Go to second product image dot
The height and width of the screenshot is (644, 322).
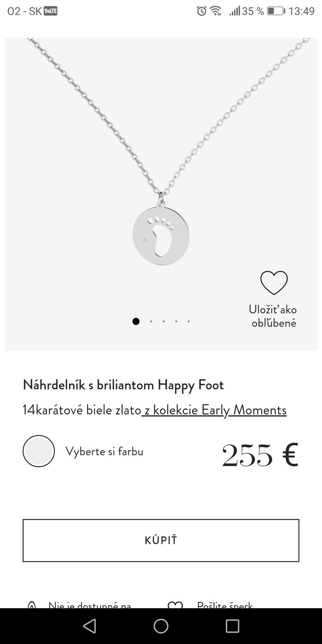click(151, 321)
